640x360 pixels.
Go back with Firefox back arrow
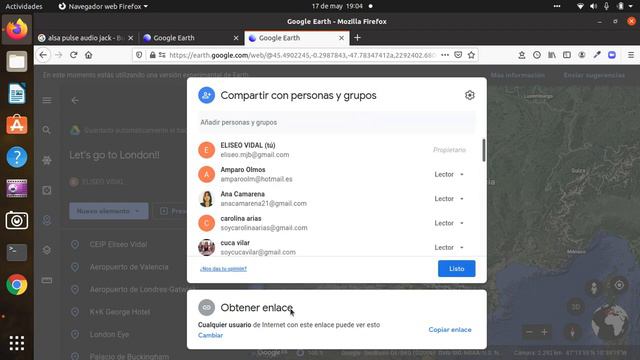(x=43, y=55)
